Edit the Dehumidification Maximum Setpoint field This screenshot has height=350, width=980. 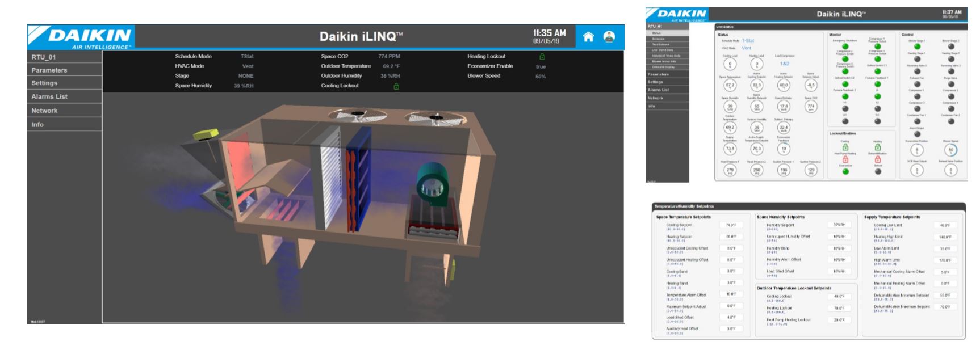(945, 307)
